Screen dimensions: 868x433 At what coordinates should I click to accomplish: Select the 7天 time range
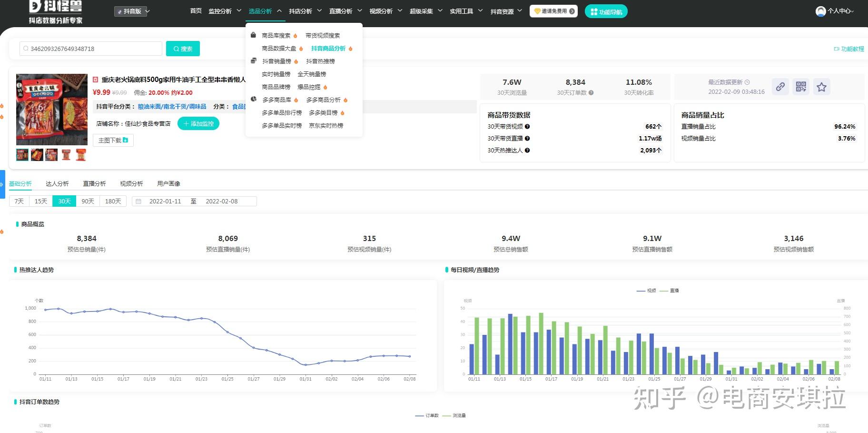(19, 201)
